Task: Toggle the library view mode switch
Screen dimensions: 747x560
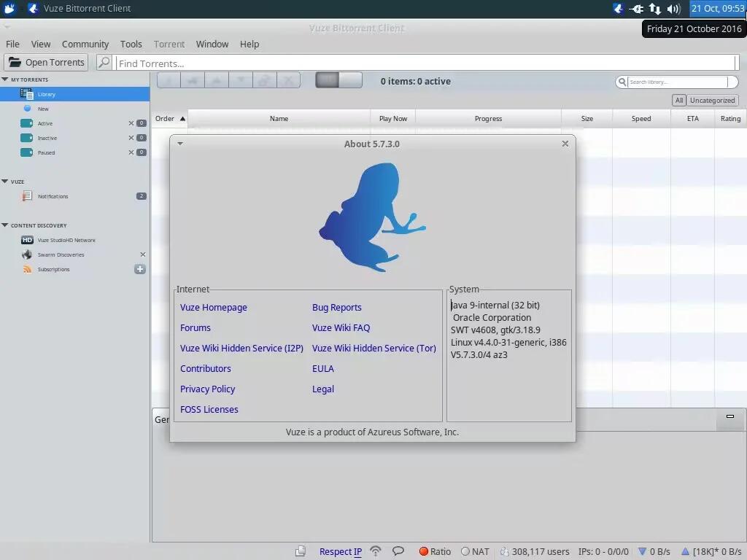Action: [338, 80]
